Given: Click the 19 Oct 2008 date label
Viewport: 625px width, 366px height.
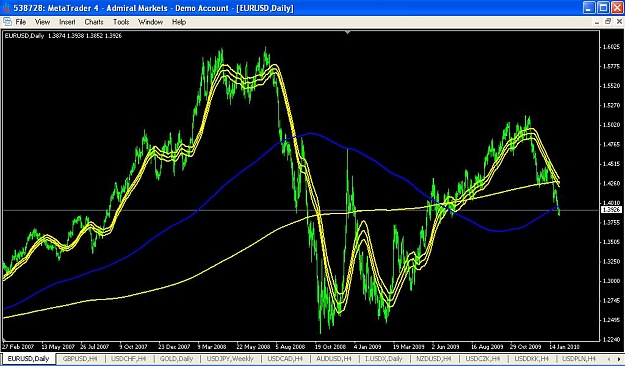Looking at the screenshot, I should pos(330,346).
